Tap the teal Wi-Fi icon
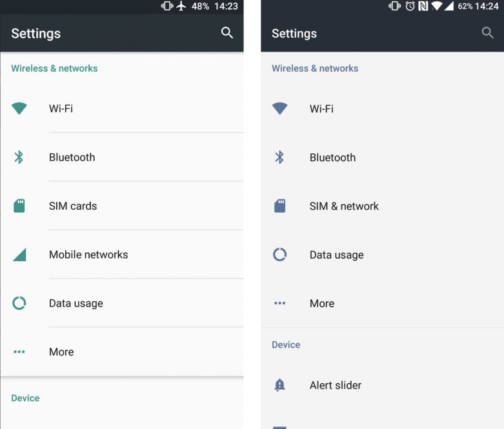 19,108
